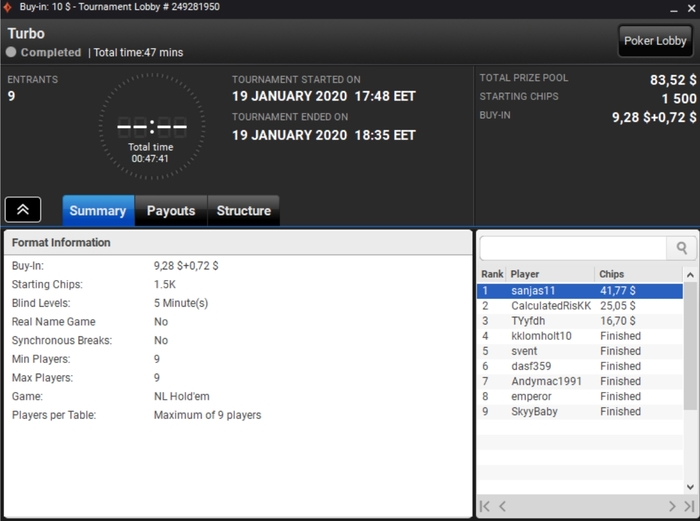
Task: Click the Game value NL Hold'em
Action: [x=181, y=396]
